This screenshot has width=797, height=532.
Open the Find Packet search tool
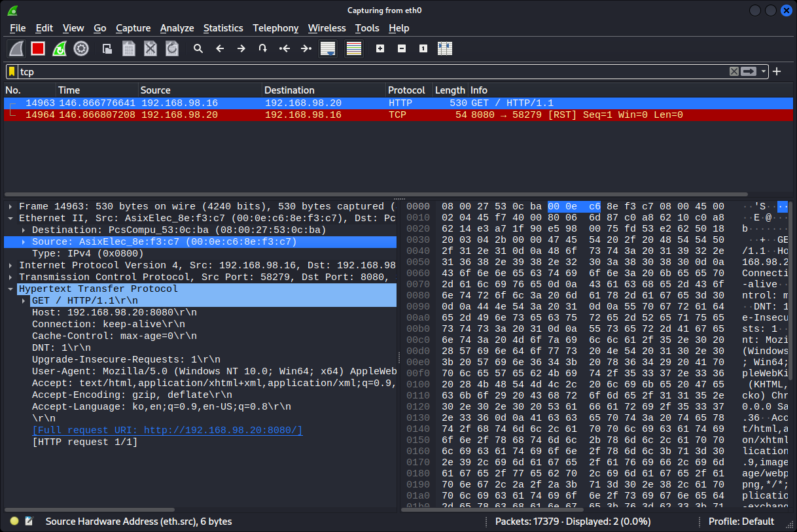click(198, 48)
